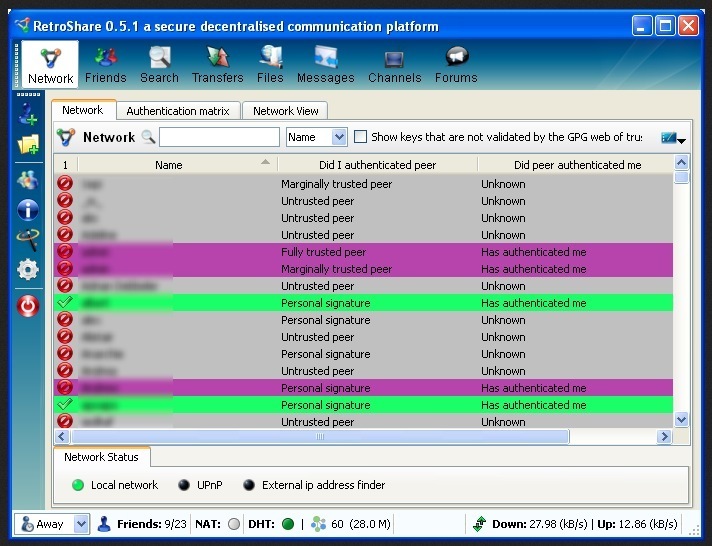This screenshot has height=546, width=712.
Task: Open the Transfers section
Action: pos(218,65)
